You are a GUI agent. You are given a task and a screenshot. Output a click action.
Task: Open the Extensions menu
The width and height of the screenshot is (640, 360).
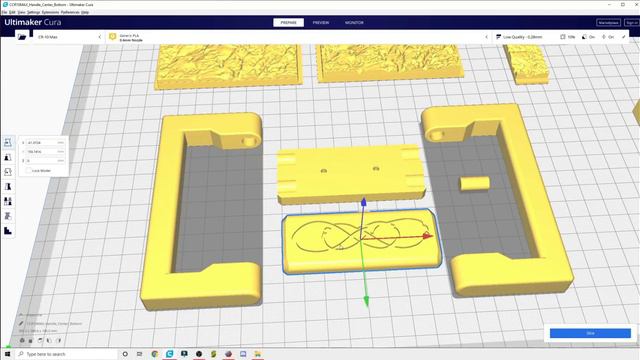(50, 12)
